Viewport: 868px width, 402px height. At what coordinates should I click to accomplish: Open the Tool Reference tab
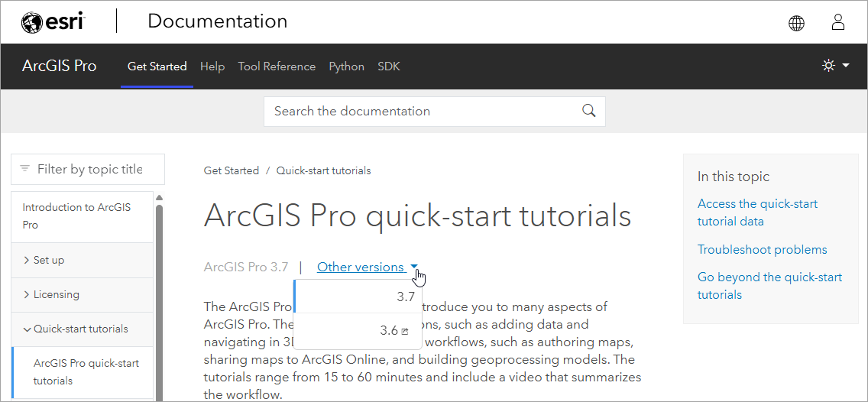tap(277, 66)
